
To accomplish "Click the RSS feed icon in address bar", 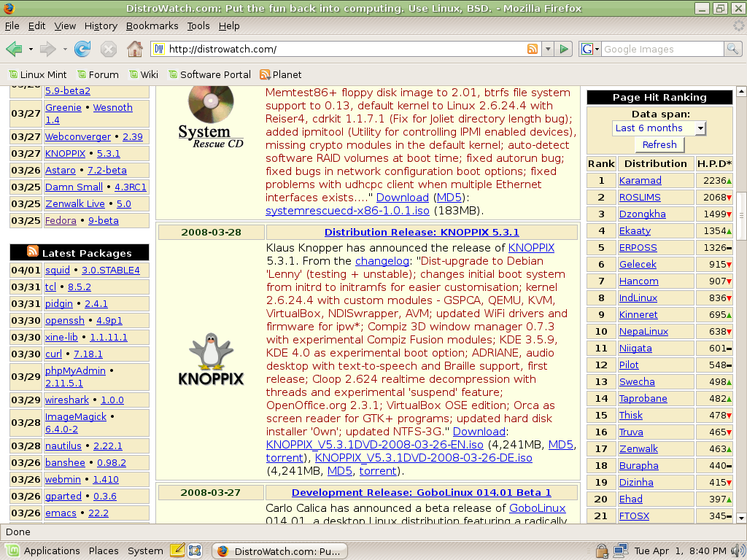I will coord(533,49).
